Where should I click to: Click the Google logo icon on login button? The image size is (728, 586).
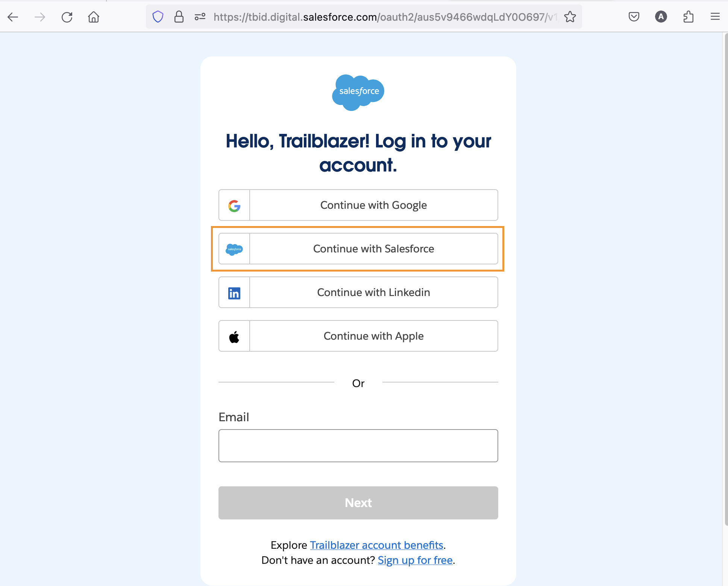[x=234, y=205]
